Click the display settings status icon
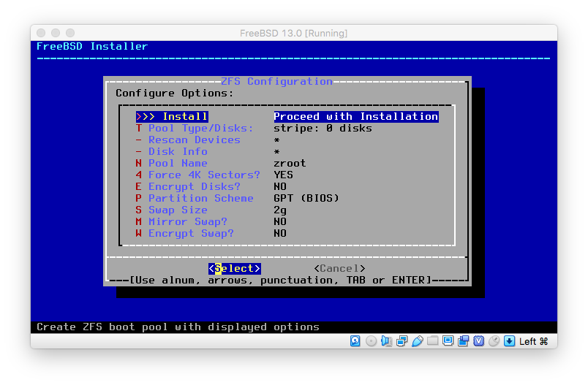This screenshot has width=588, height=385. coord(448,341)
